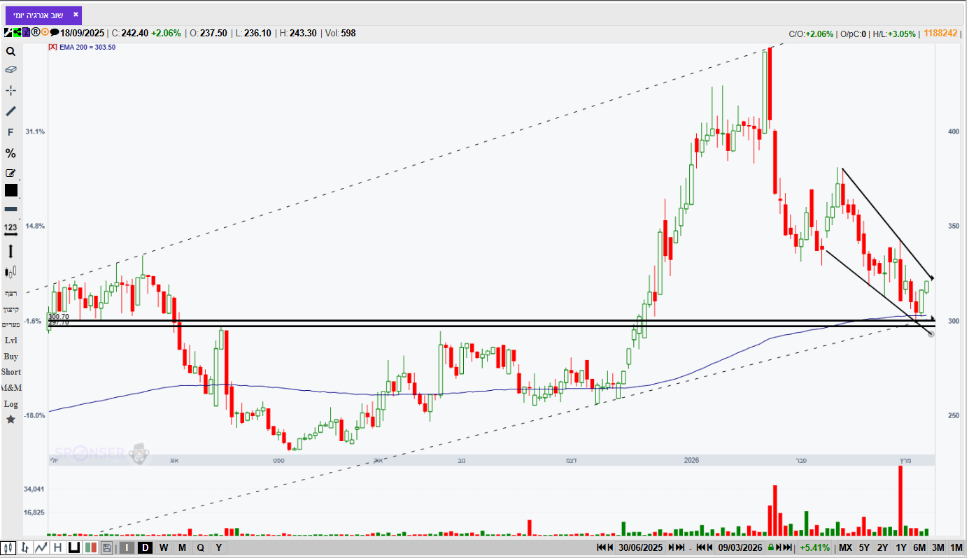This screenshot has height=560, width=969.
Task: Remove EMA 200 using the red [X]
Action: tap(52, 47)
